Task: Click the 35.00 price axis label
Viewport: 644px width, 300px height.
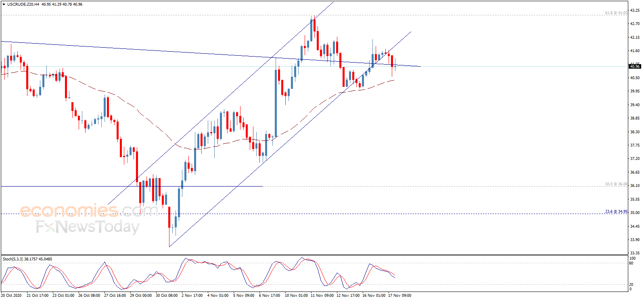Action: (x=635, y=213)
